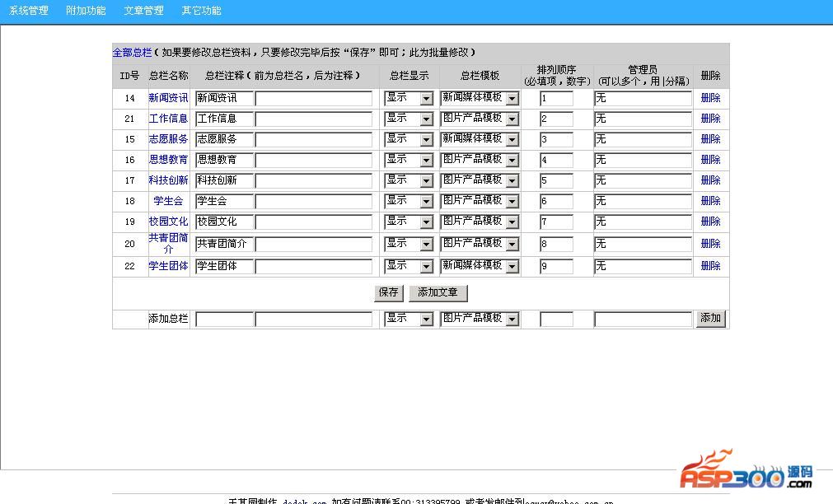Focus the empty annotation field of 志愿服务 row
The width and height of the screenshot is (833, 504).
click(x=313, y=140)
